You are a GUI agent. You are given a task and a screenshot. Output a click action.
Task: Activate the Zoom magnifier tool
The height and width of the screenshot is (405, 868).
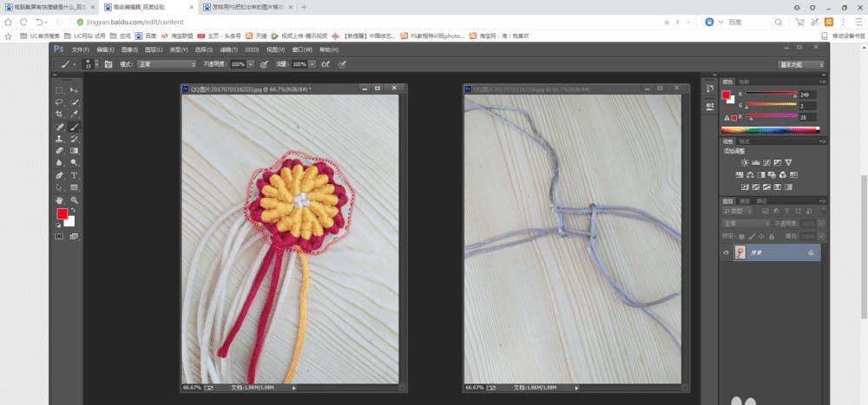[x=74, y=199]
